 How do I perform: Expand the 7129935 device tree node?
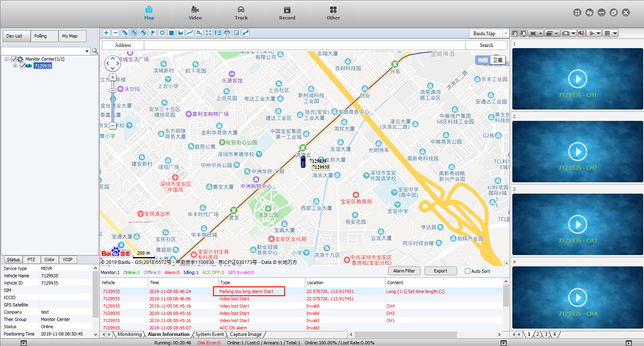click(x=15, y=66)
